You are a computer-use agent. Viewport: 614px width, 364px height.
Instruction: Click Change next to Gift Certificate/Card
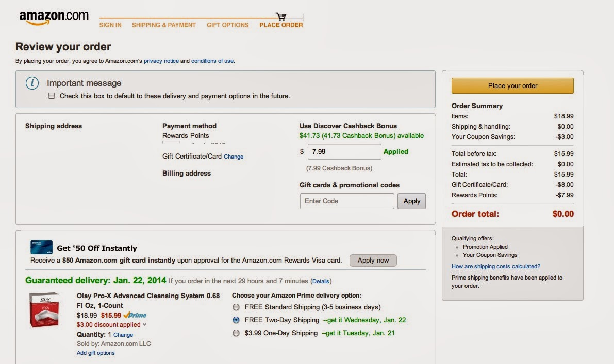pos(234,157)
